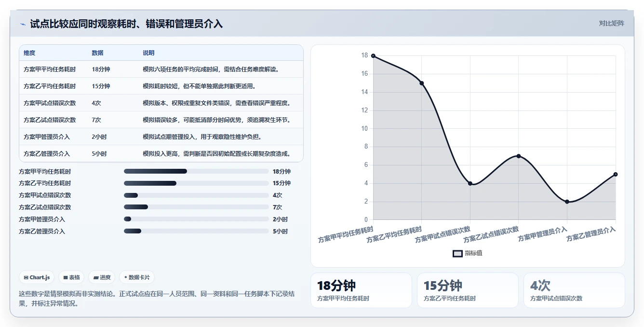
Task: Click the 18分钟 data card
Action: [361, 290]
